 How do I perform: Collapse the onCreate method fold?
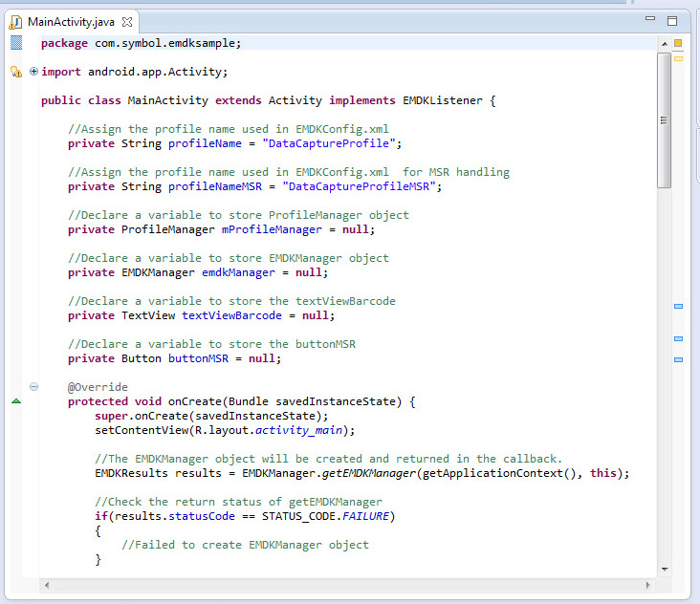point(34,387)
